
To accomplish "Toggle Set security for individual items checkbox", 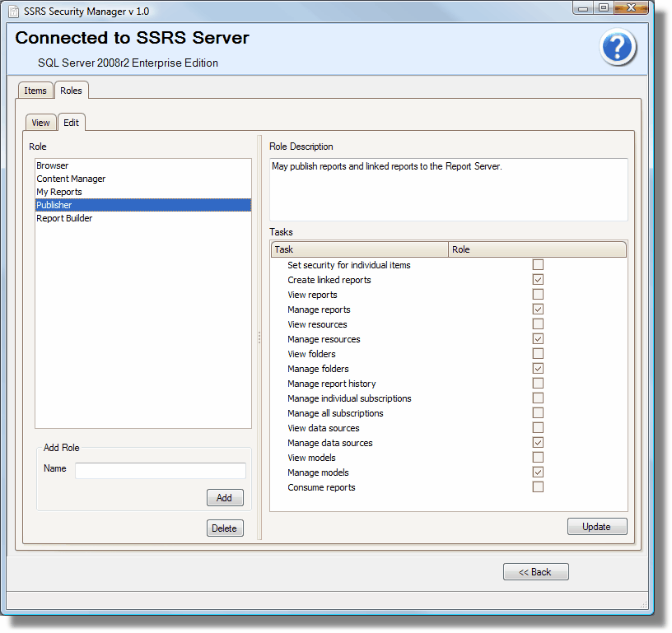I will pos(538,265).
